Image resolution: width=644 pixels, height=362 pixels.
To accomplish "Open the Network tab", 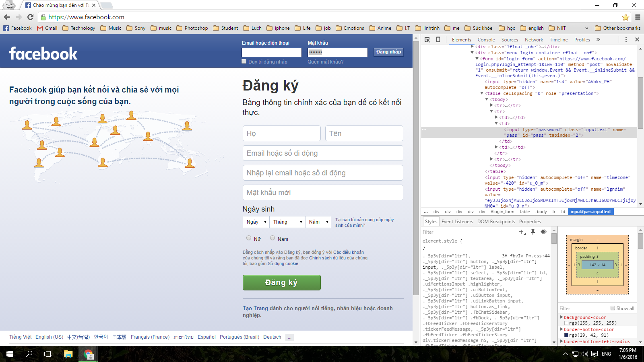I will click(x=534, y=40).
